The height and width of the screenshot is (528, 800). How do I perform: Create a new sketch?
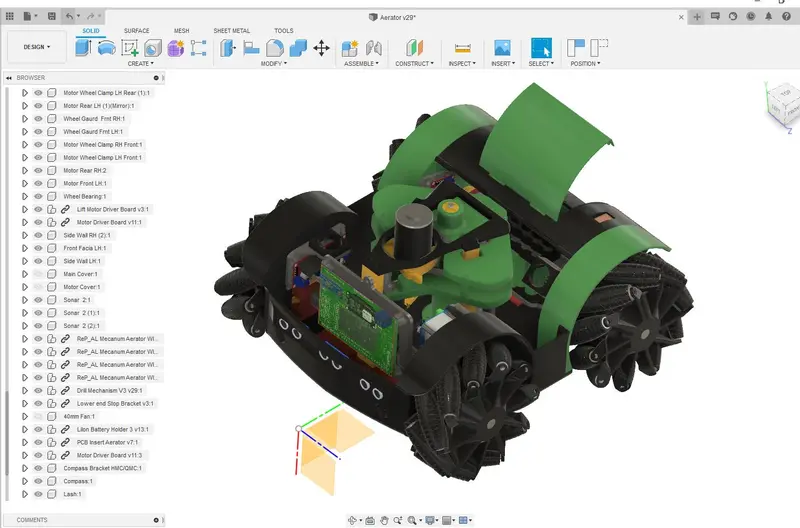point(130,48)
